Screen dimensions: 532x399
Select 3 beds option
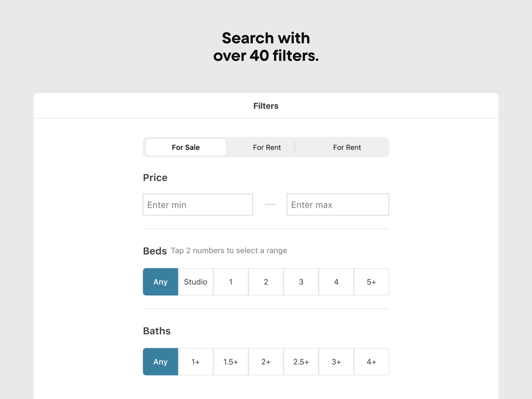click(301, 282)
